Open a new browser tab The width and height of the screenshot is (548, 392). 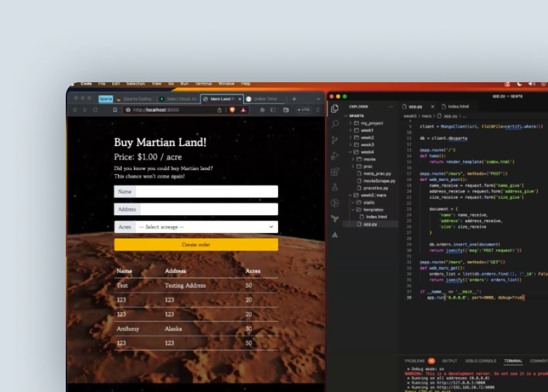(x=294, y=99)
